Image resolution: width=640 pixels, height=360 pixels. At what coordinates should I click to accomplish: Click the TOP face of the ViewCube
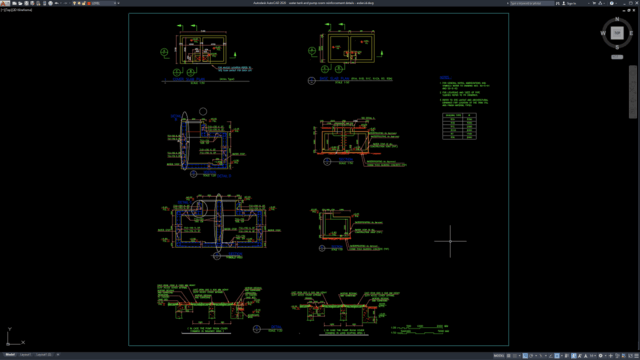pos(617,33)
